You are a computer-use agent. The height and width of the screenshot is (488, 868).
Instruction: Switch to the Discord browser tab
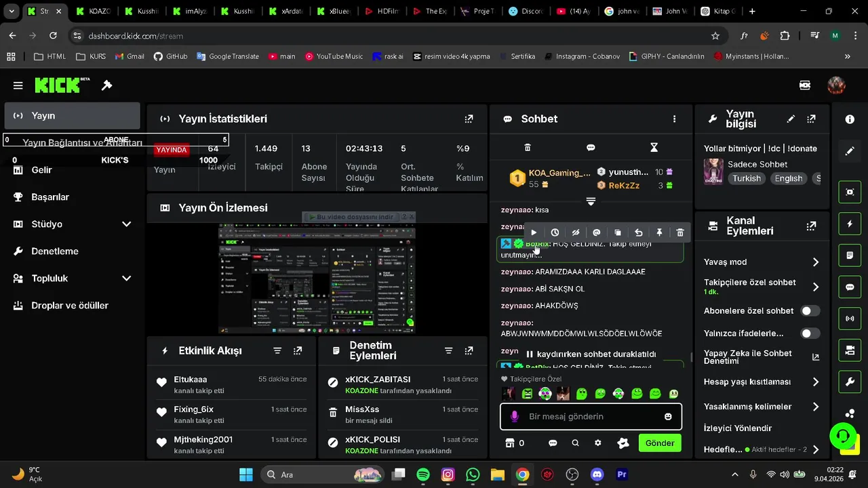coord(526,11)
